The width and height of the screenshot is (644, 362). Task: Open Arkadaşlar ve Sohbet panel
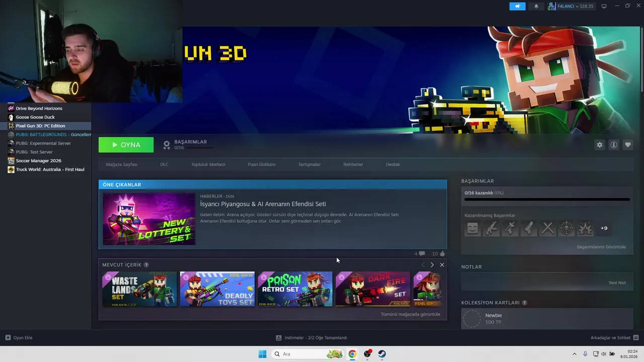coord(614,338)
